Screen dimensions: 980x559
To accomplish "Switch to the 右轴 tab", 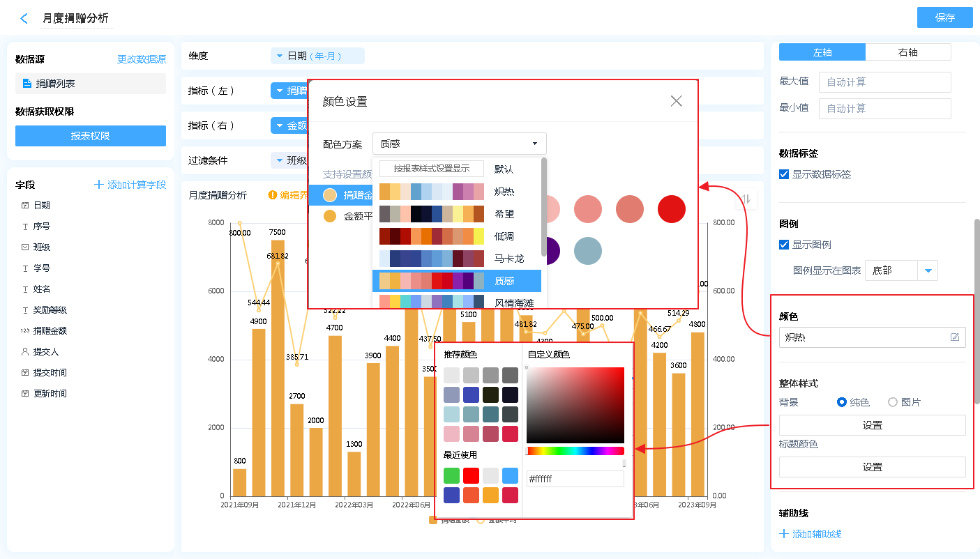I will 907,52.
